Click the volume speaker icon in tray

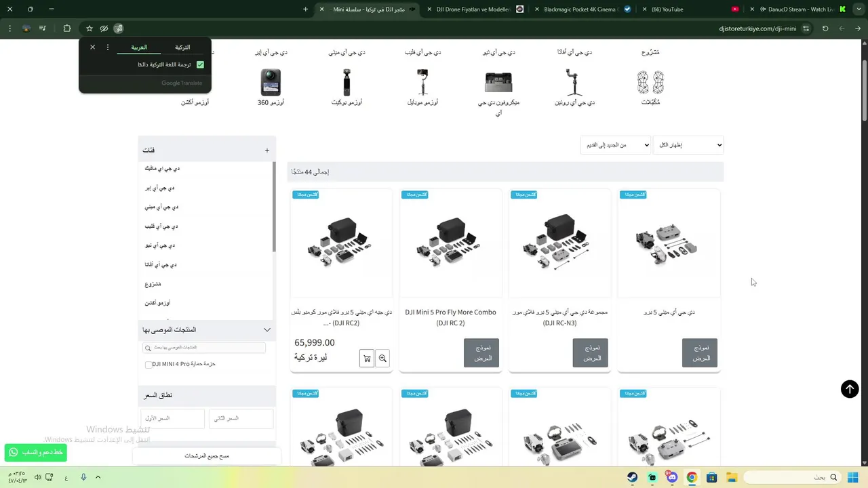[x=38, y=477]
